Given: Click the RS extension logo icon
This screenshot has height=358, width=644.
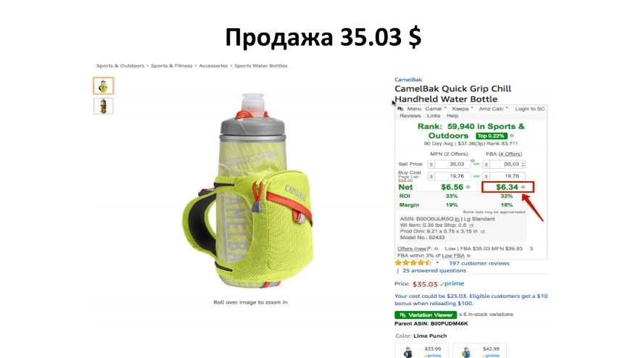Looking at the screenshot, I should [400, 109].
